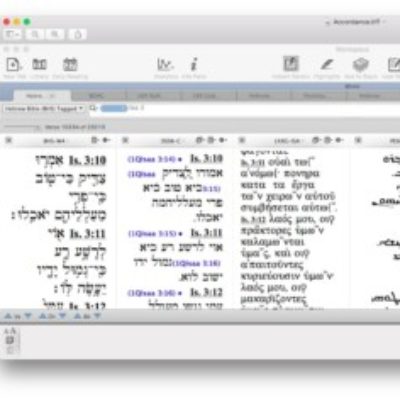This screenshot has width=400, height=400.
Task: Click the AA text size icon in Instant Details
Action: click(x=10, y=331)
